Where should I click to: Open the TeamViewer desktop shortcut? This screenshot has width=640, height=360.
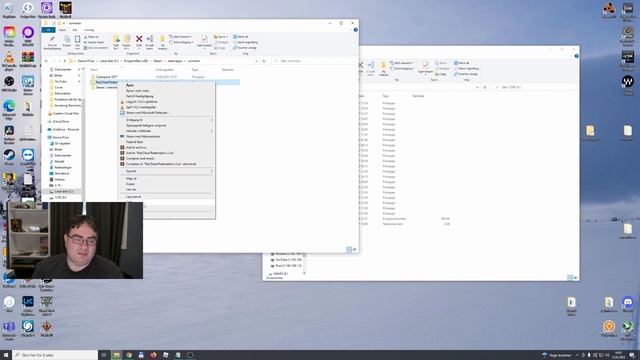point(28,156)
